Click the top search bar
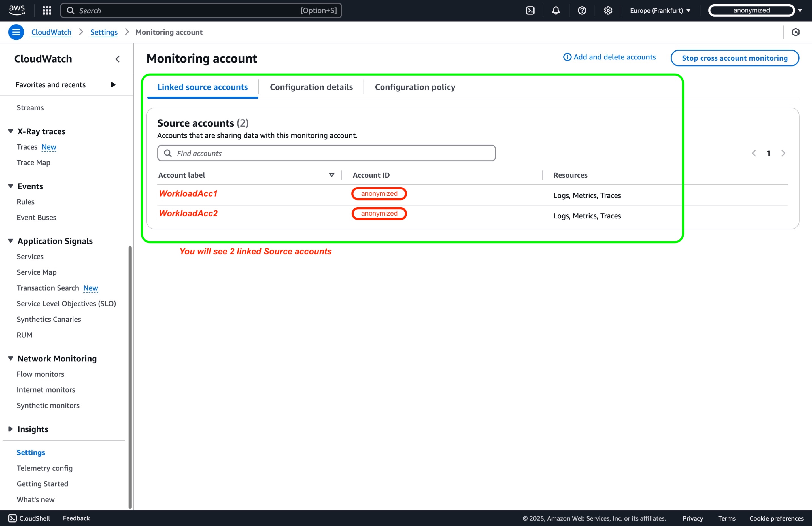812x526 pixels. pos(201,10)
